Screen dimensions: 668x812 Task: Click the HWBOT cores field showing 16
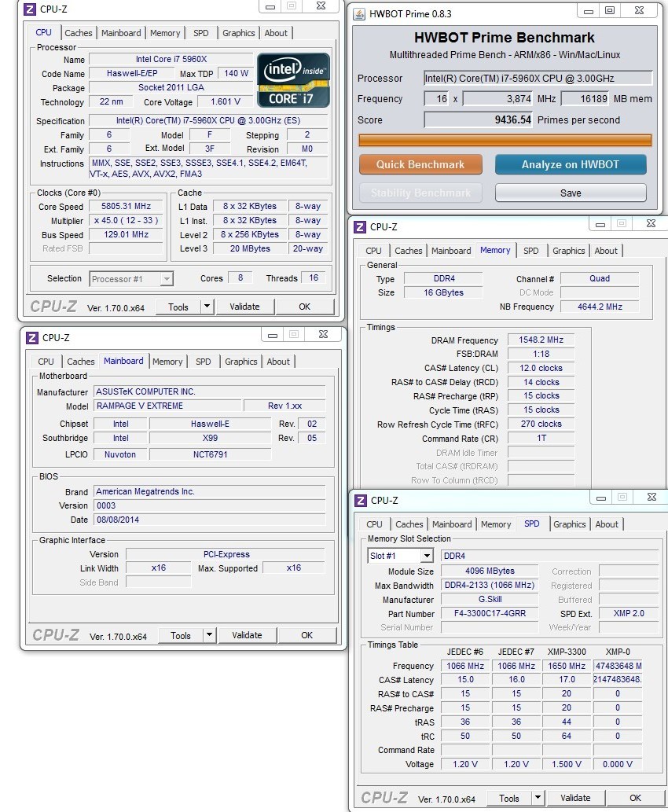pos(438,98)
